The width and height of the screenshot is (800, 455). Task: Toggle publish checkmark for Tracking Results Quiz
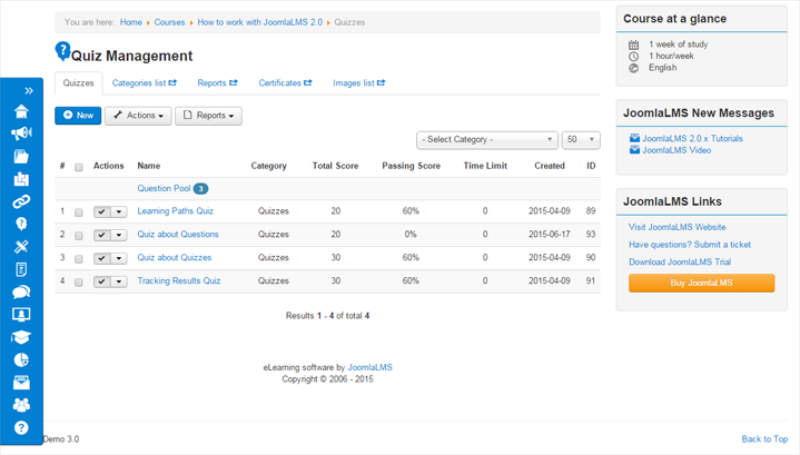102,282
